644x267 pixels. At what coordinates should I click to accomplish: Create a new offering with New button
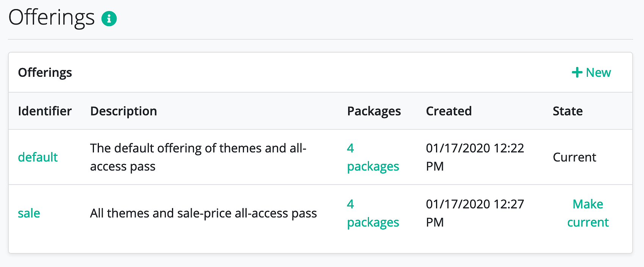(591, 72)
